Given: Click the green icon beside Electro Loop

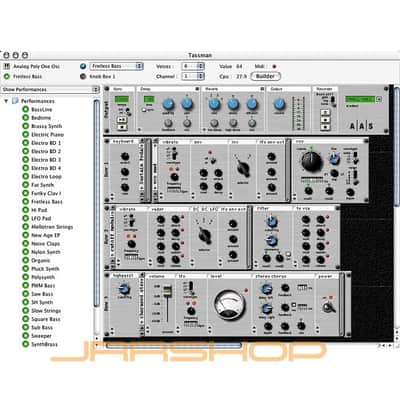Looking at the screenshot, I should [25, 176].
